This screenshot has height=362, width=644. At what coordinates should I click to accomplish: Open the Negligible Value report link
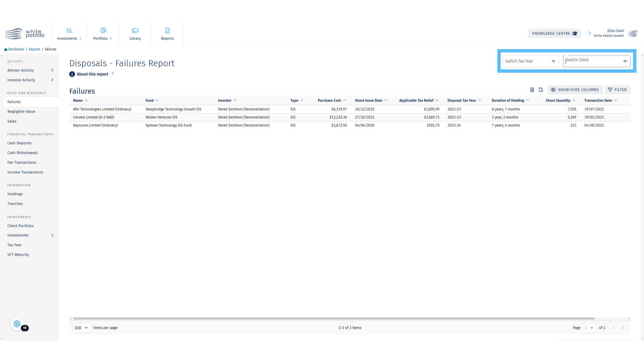(21, 112)
